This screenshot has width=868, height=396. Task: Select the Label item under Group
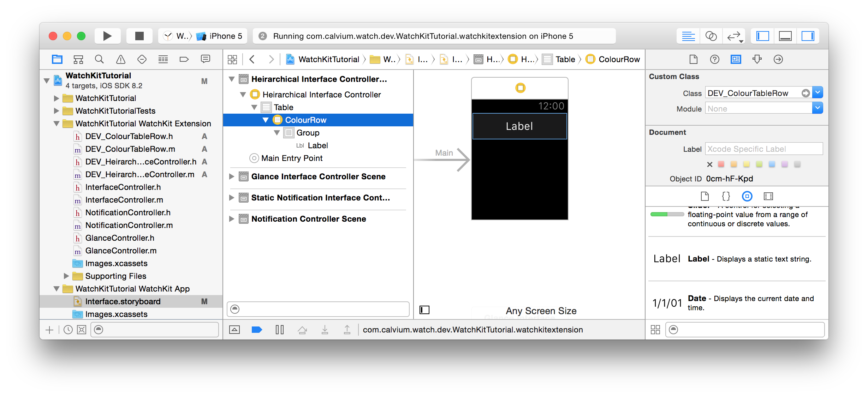(318, 145)
